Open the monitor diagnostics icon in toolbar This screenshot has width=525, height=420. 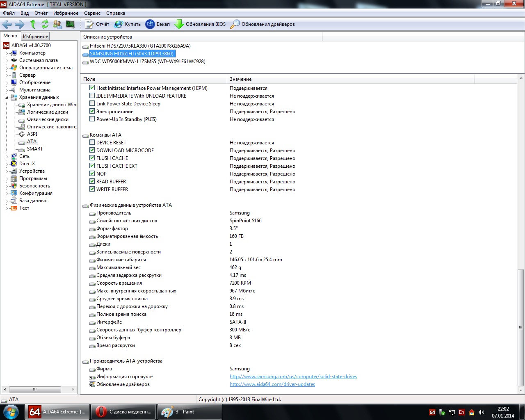70,24
